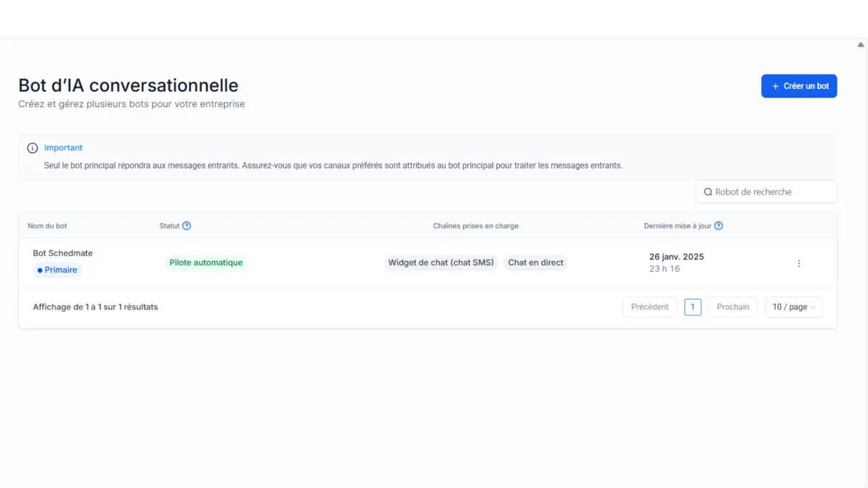Click the Important info circle icon
This screenshot has height=488, width=868.
click(x=33, y=148)
